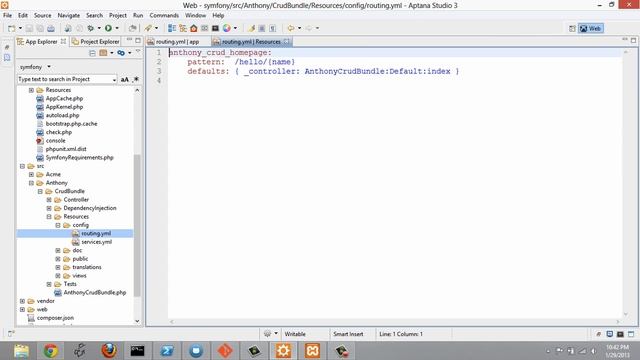Viewport: 640px width, 360px height.
Task: Click Aptana Studio gear taskbar icon
Action: (x=283, y=351)
